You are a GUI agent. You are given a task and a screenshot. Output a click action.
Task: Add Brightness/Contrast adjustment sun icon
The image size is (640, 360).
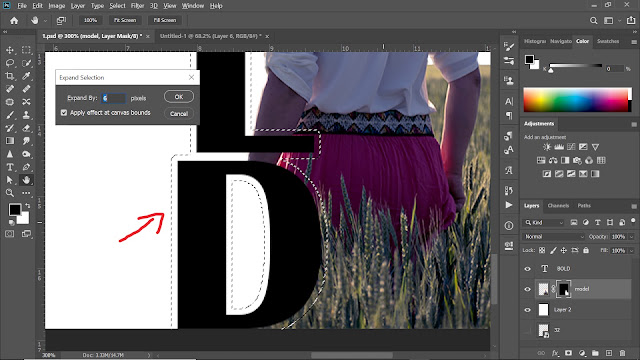[547, 147]
